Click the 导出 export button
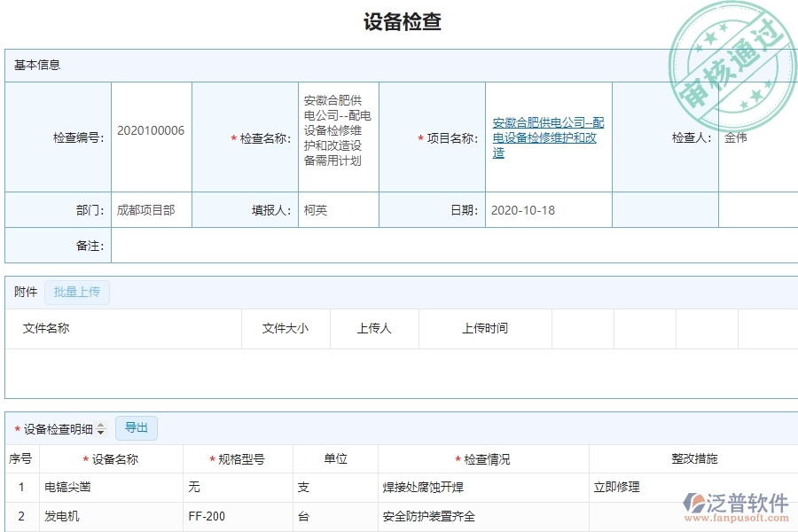Screen dimensions: 798x532 137,427
